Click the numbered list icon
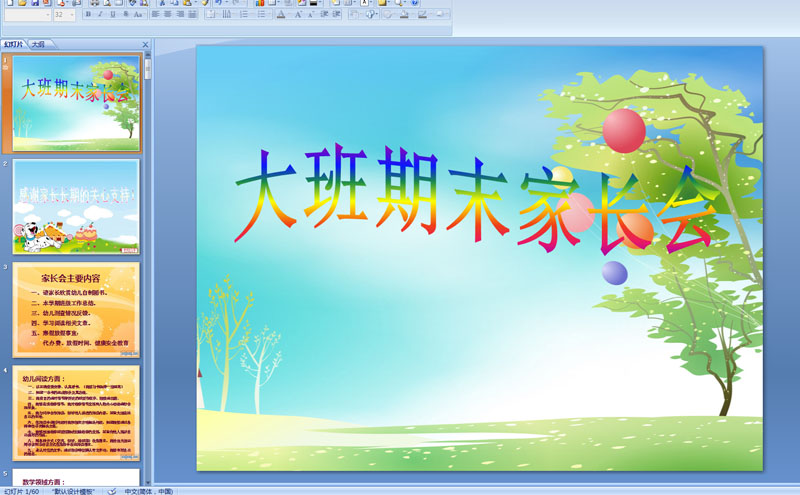The image size is (800, 495). (244, 14)
